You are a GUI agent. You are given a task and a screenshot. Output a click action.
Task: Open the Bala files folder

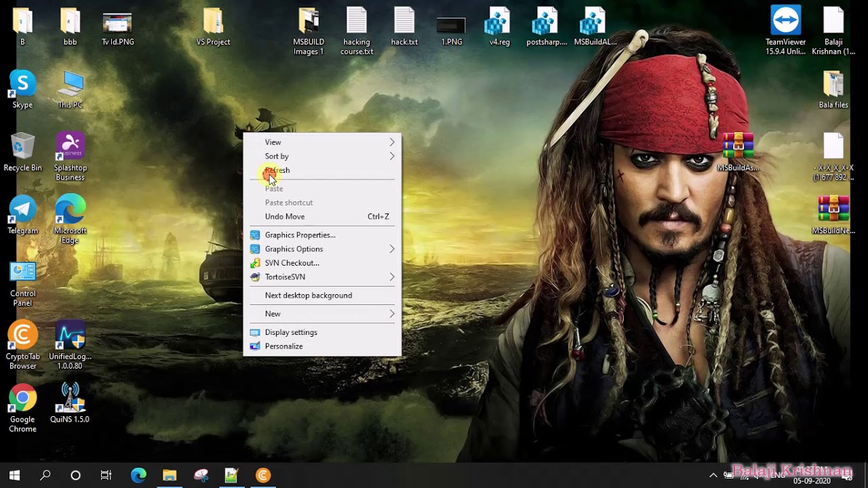[833, 85]
